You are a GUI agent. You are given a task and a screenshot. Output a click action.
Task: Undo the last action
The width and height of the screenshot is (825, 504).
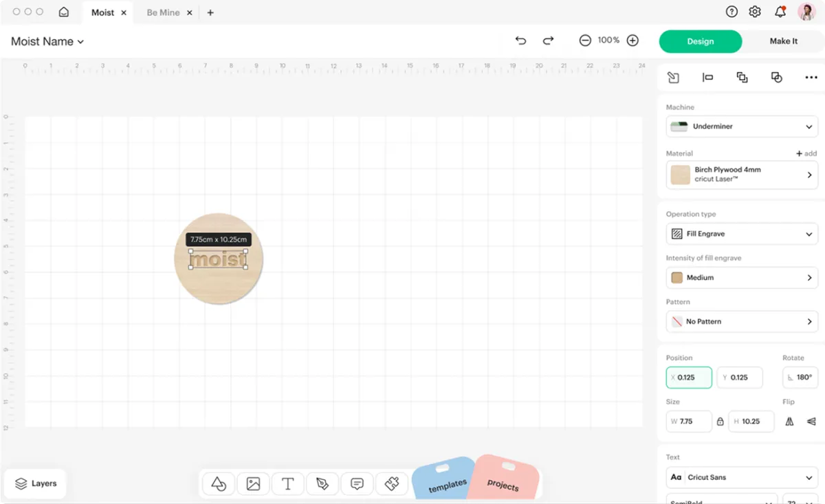tap(520, 41)
